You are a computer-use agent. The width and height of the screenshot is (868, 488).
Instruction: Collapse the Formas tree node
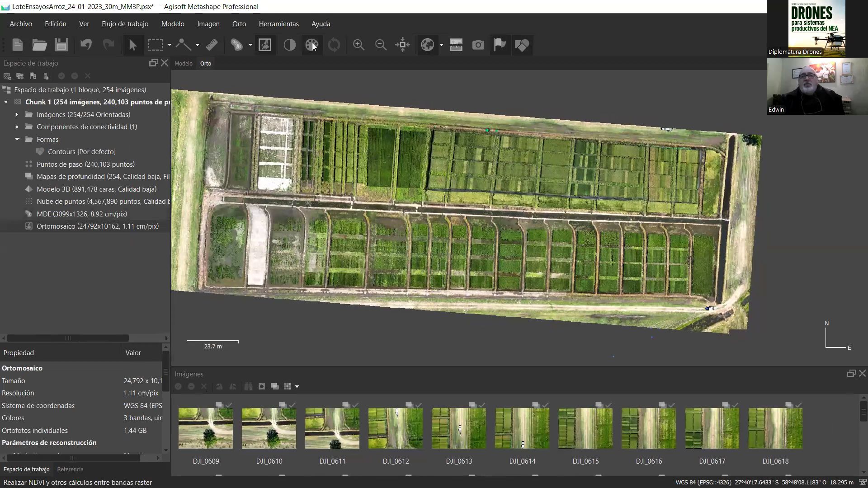coord(17,139)
